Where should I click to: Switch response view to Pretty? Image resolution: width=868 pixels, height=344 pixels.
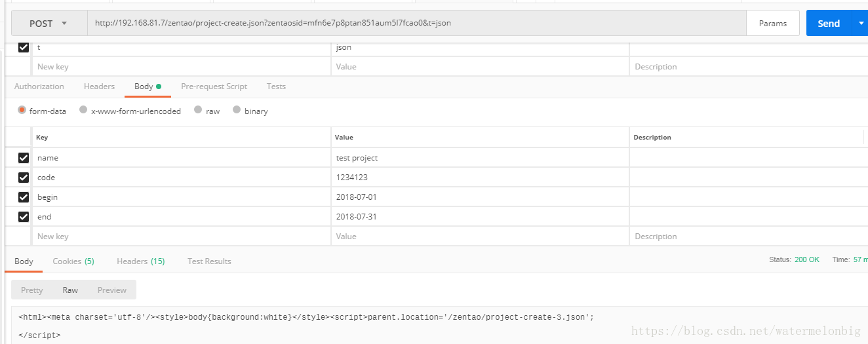point(31,290)
